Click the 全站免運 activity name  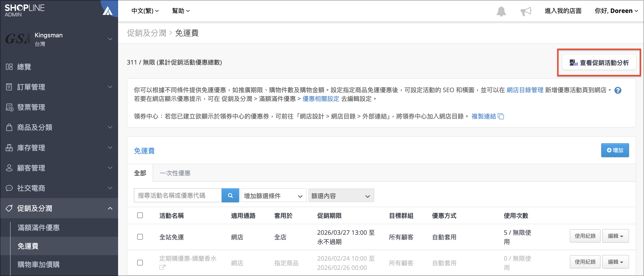pos(171,237)
